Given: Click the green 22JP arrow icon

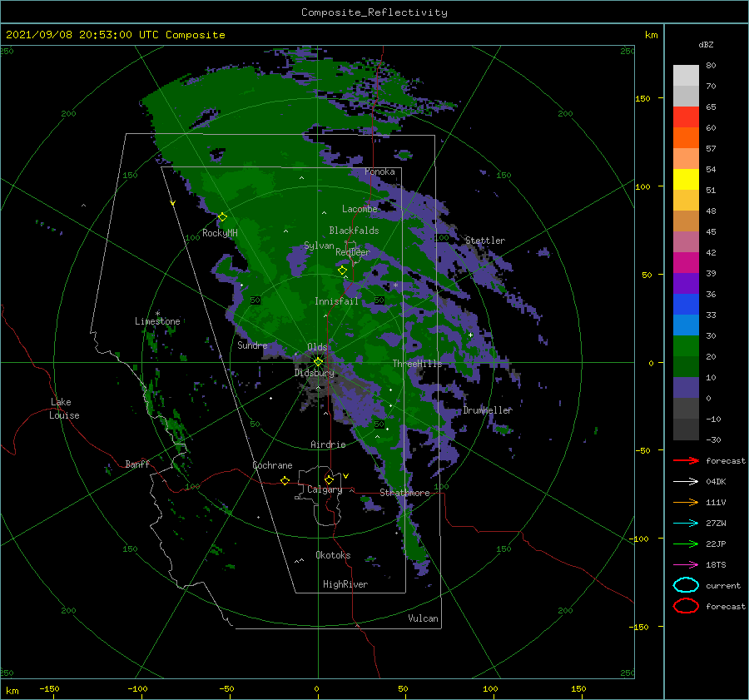Looking at the screenshot, I should pyautogui.click(x=686, y=544).
